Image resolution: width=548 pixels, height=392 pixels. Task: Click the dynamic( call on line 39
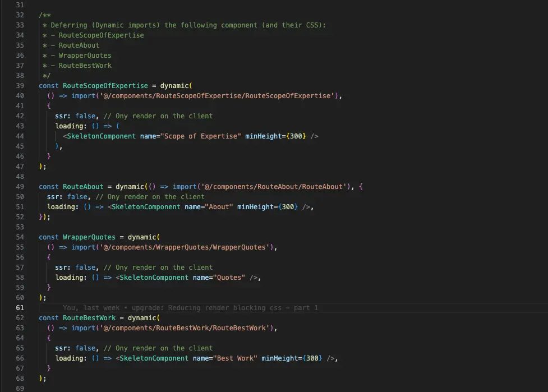[x=176, y=86]
